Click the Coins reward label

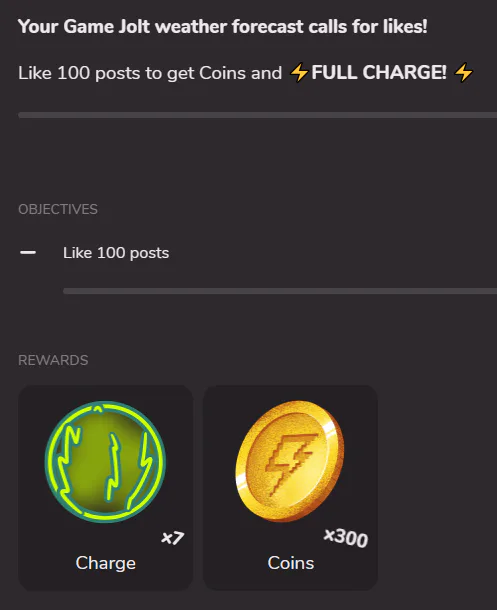(x=290, y=563)
